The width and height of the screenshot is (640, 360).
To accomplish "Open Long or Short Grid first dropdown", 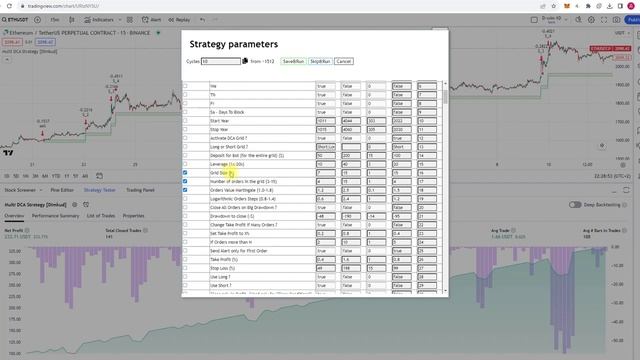I will point(326,147).
